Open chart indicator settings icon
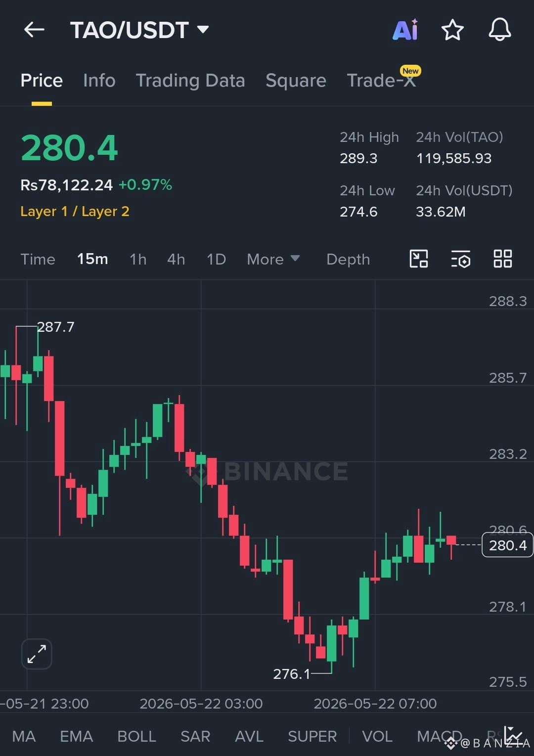The width and height of the screenshot is (534, 756). [x=460, y=259]
